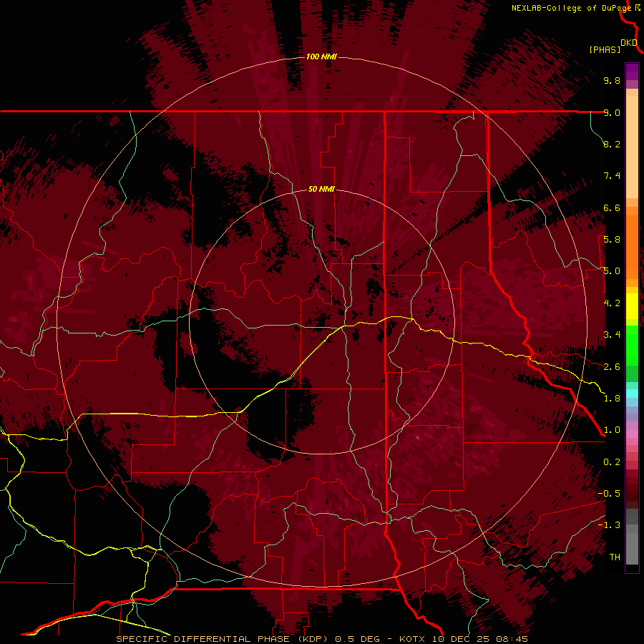The width and height of the screenshot is (644, 644).
Task: Click the Specific Differential Phase KOTX caption
Action: (321, 639)
